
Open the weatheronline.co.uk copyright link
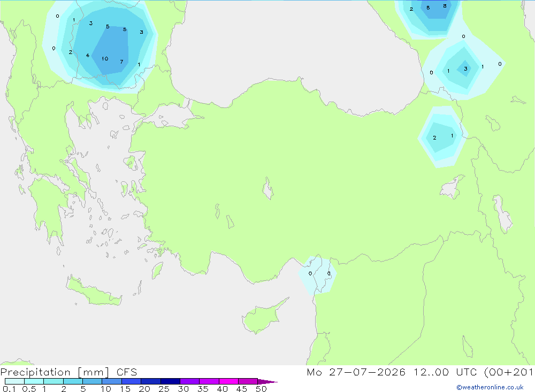pos(490,387)
